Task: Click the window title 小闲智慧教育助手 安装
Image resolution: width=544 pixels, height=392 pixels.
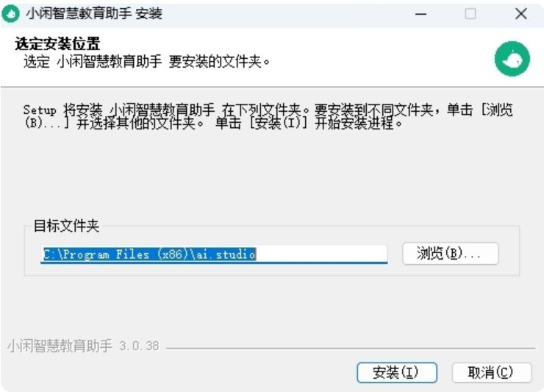Action: tap(94, 14)
